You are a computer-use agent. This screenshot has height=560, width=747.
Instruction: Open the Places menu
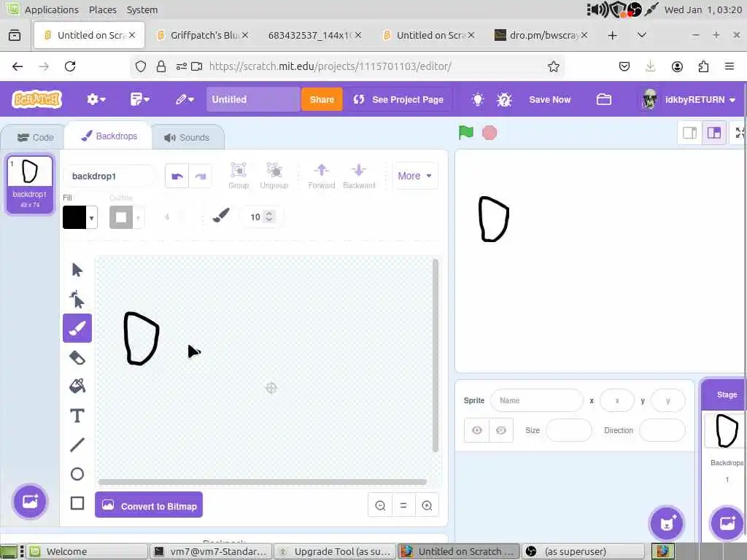pyautogui.click(x=102, y=9)
